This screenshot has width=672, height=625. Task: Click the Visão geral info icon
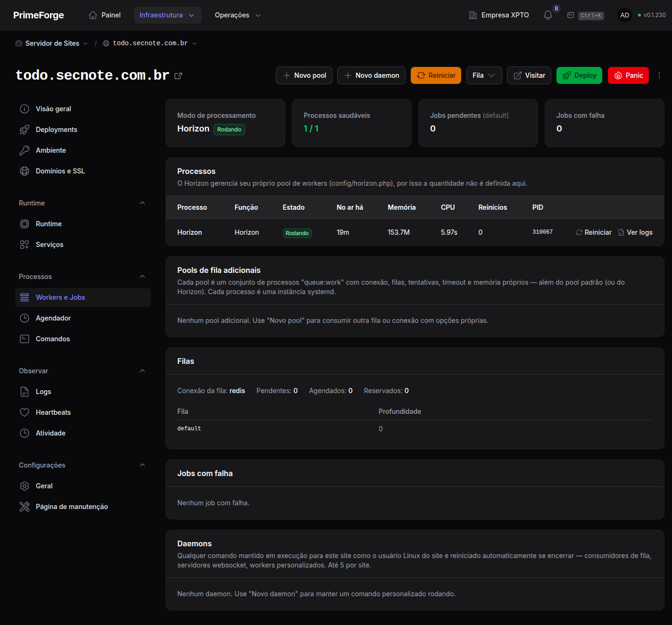(x=25, y=109)
